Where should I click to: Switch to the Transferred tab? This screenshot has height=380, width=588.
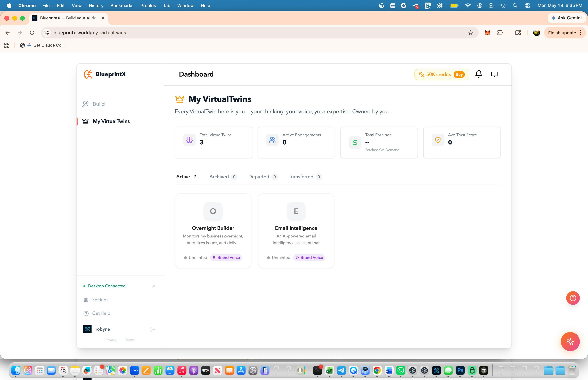[305, 177]
